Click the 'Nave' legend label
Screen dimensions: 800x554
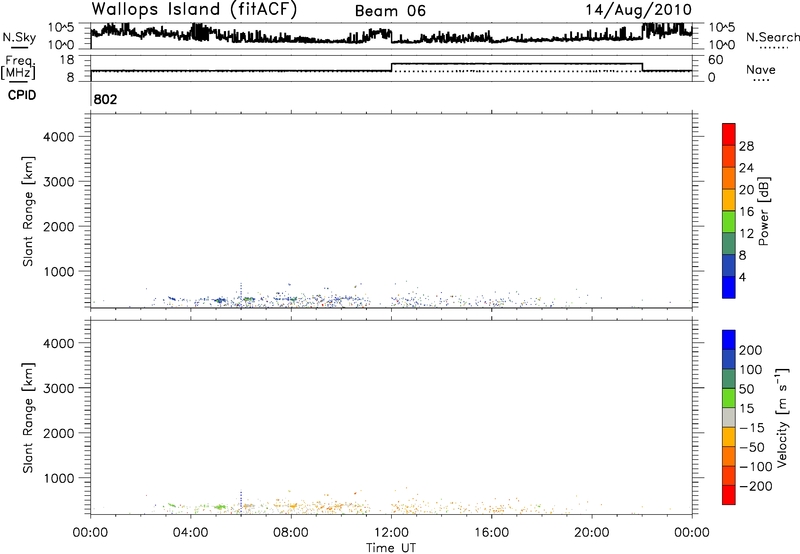pos(760,70)
